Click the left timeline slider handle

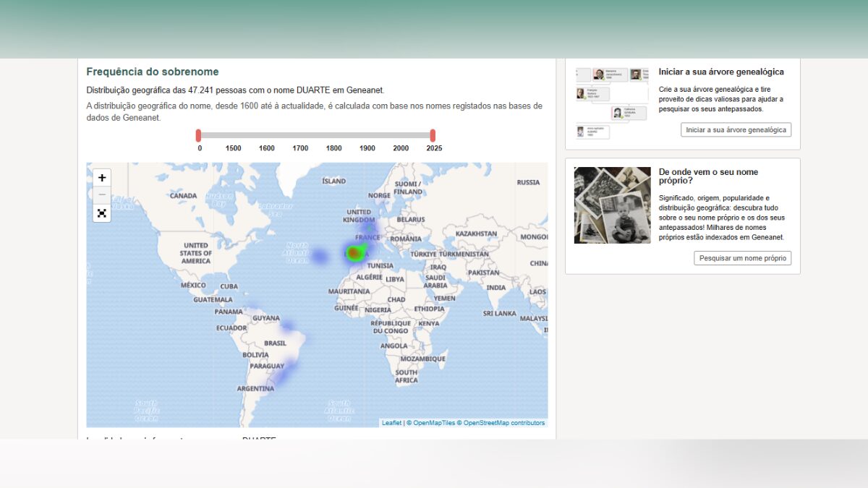point(199,135)
